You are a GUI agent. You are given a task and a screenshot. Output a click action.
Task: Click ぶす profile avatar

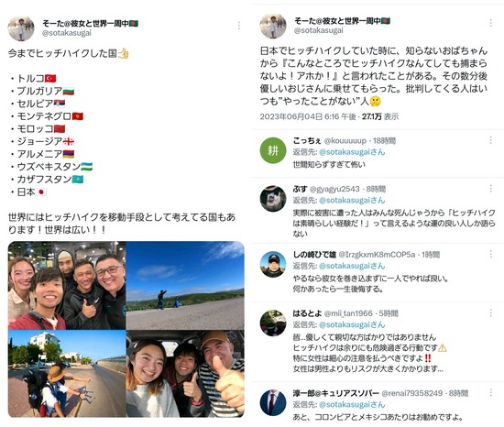pyautogui.click(x=273, y=199)
